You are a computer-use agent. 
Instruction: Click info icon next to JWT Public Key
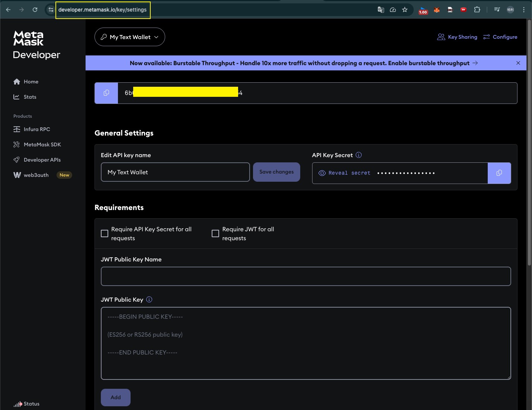149,299
